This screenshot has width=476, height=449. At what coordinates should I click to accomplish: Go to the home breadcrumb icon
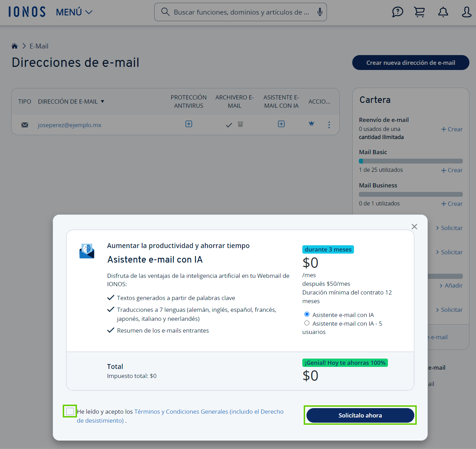click(15, 46)
